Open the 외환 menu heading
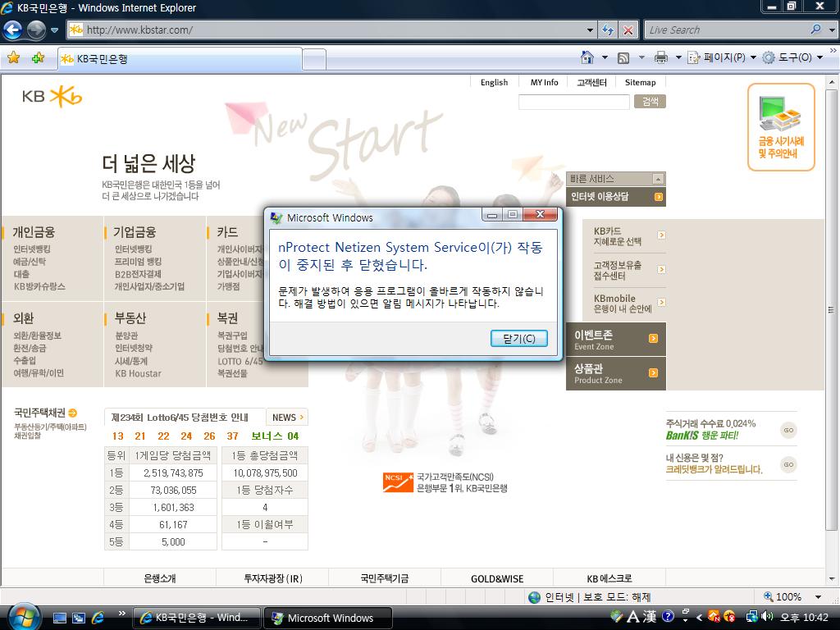 tap(23, 318)
